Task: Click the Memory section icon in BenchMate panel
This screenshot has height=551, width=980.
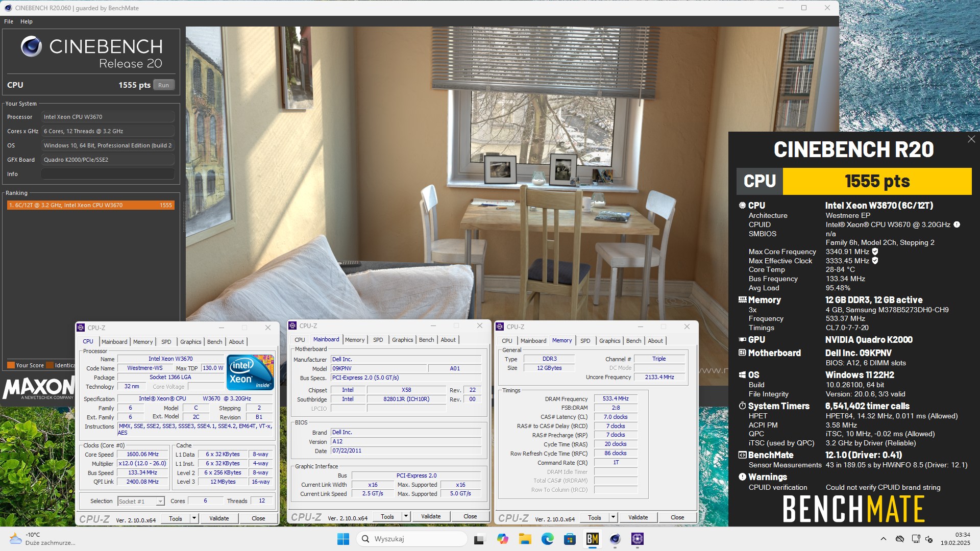Action: [742, 300]
